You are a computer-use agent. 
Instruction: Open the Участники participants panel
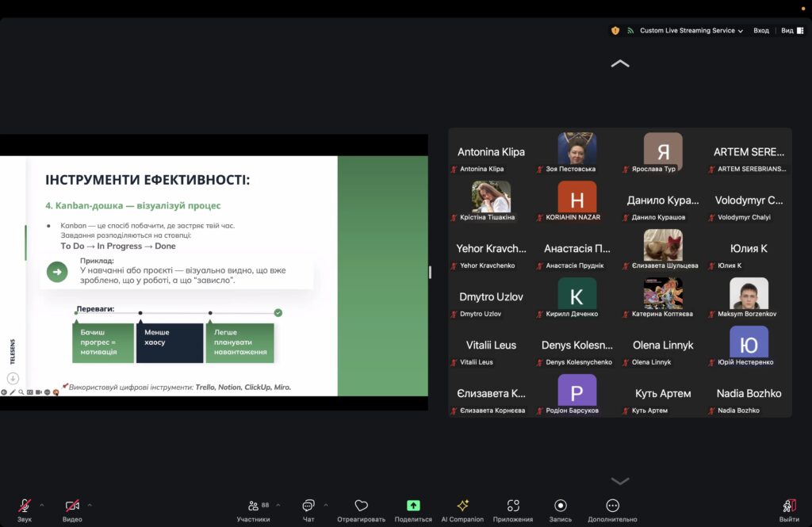pyautogui.click(x=253, y=506)
